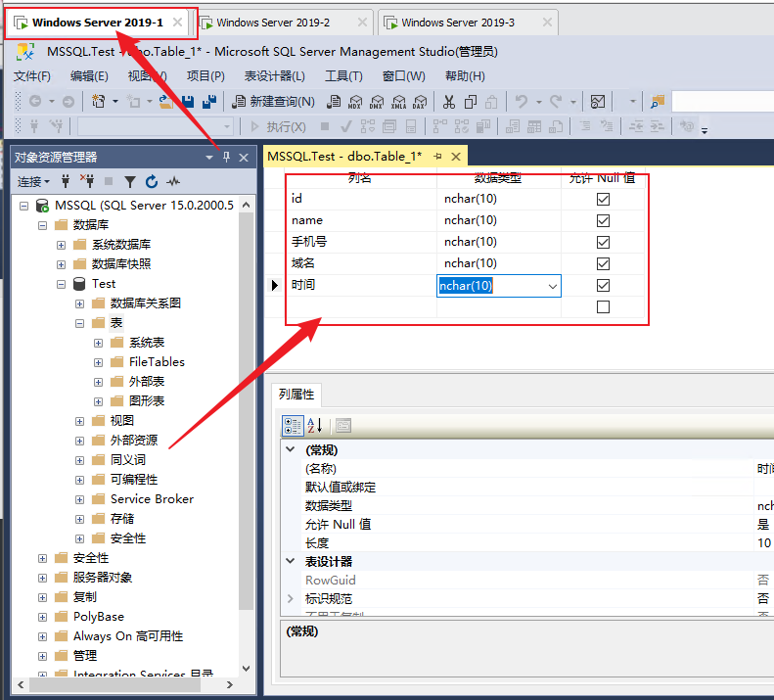774x700 pixels.
Task: Click the Open File folder icon
Action: (x=166, y=102)
